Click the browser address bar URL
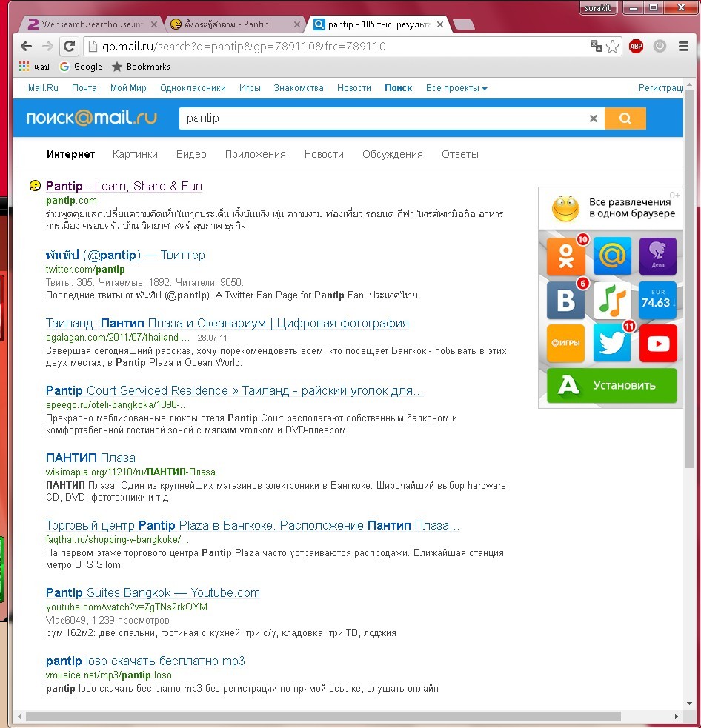This screenshot has height=728, width=701. coord(244,47)
